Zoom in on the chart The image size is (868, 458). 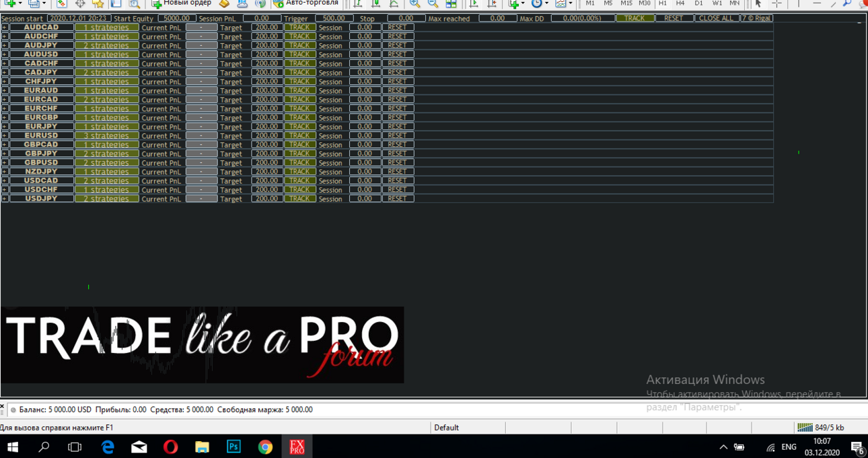click(x=415, y=3)
